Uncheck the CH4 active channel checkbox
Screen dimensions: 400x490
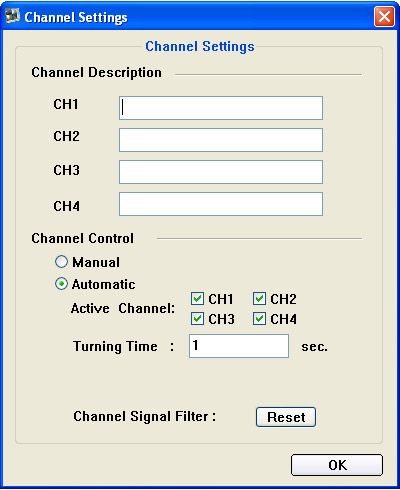pyautogui.click(x=259, y=319)
